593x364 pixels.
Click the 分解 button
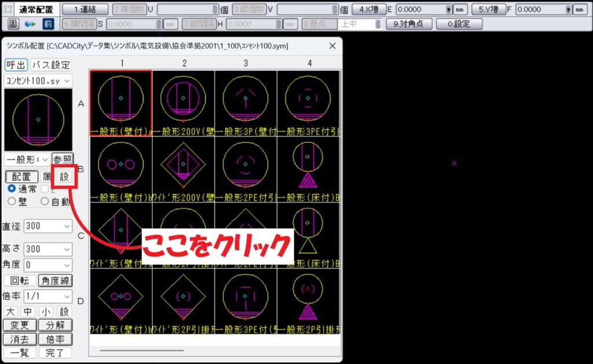(55, 325)
